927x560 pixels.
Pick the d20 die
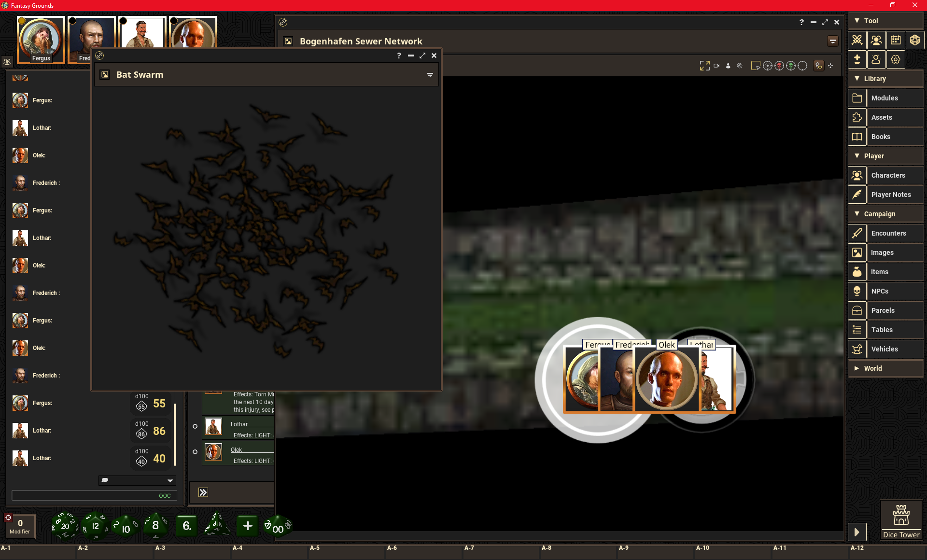pyautogui.click(x=65, y=526)
